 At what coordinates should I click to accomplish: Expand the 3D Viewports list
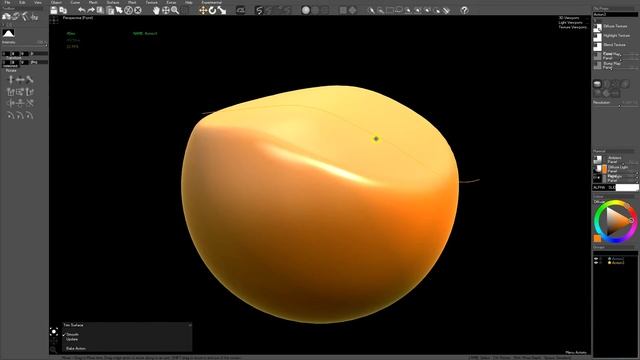(569, 18)
